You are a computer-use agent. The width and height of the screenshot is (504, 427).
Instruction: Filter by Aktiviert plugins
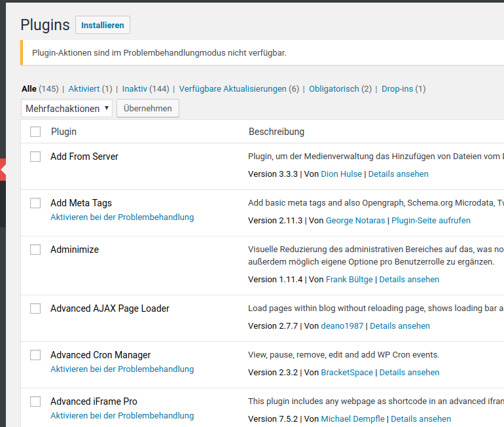[84, 89]
